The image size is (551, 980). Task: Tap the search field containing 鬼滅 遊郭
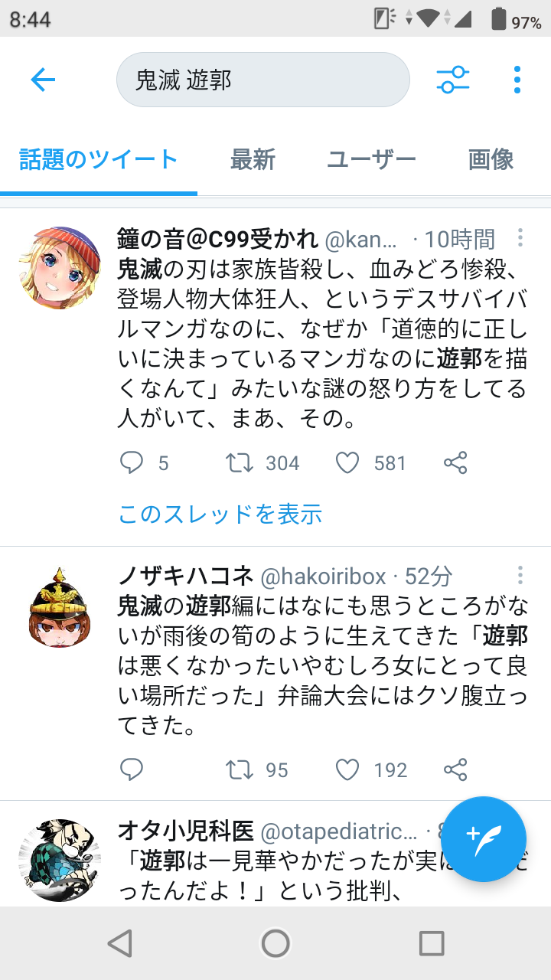click(x=263, y=80)
